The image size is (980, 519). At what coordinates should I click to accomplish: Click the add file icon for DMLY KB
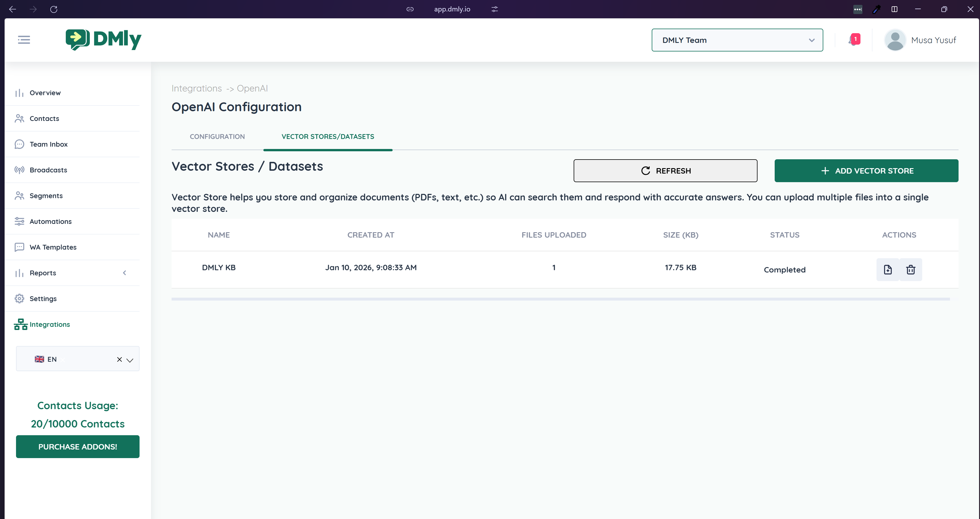(x=888, y=269)
